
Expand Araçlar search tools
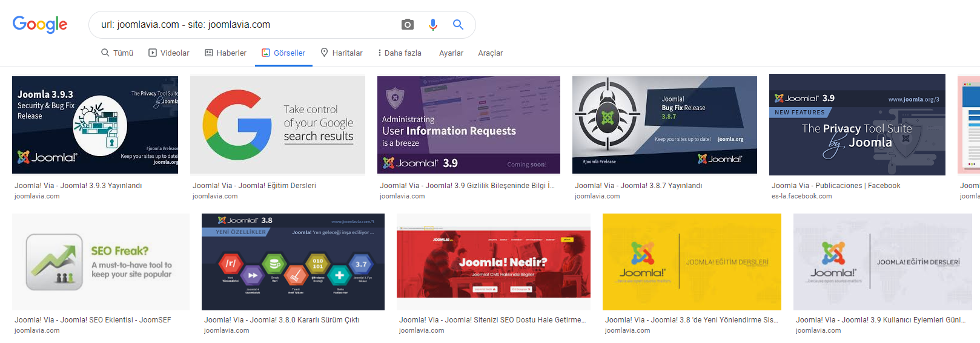pos(491,53)
